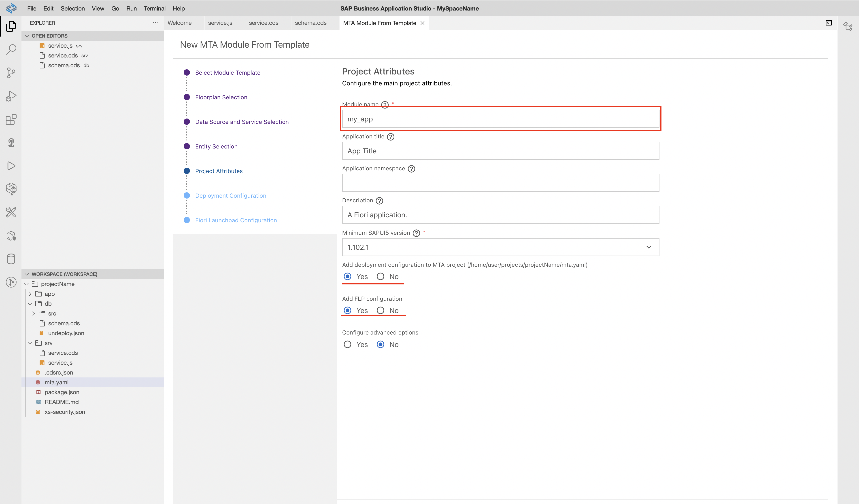Viewport: 859px width, 504px height.
Task: Open mta.yaml in the workspace tree
Action: [x=92, y=382]
